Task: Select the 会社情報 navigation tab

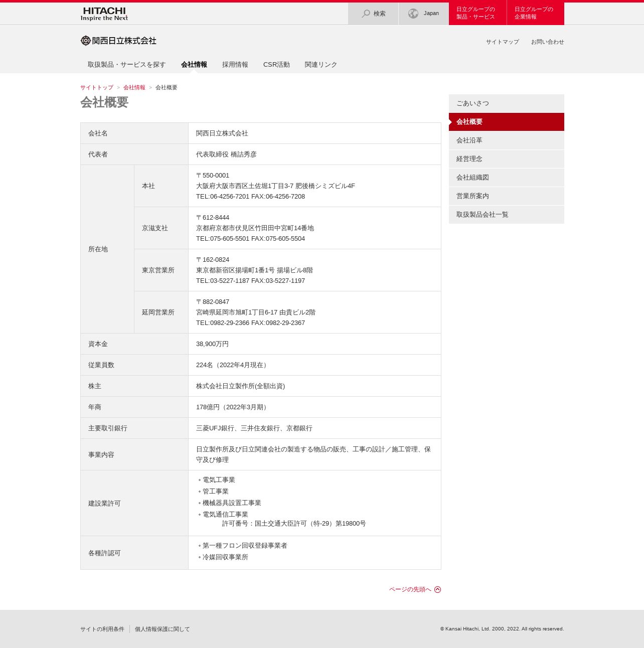Action: pyautogui.click(x=194, y=65)
